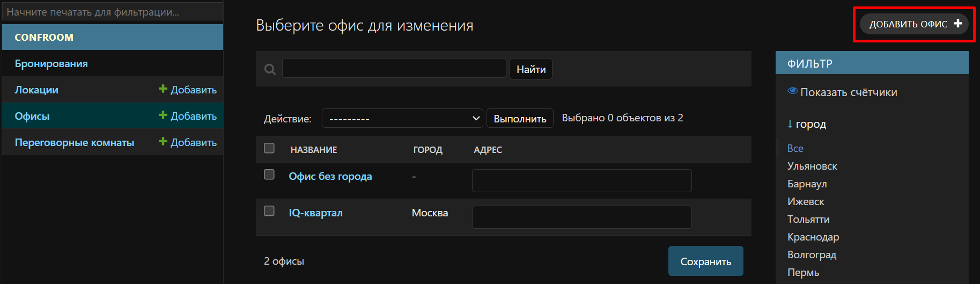Click the город sort arrow icon
The width and height of the screenshot is (980, 284).
(790, 124)
